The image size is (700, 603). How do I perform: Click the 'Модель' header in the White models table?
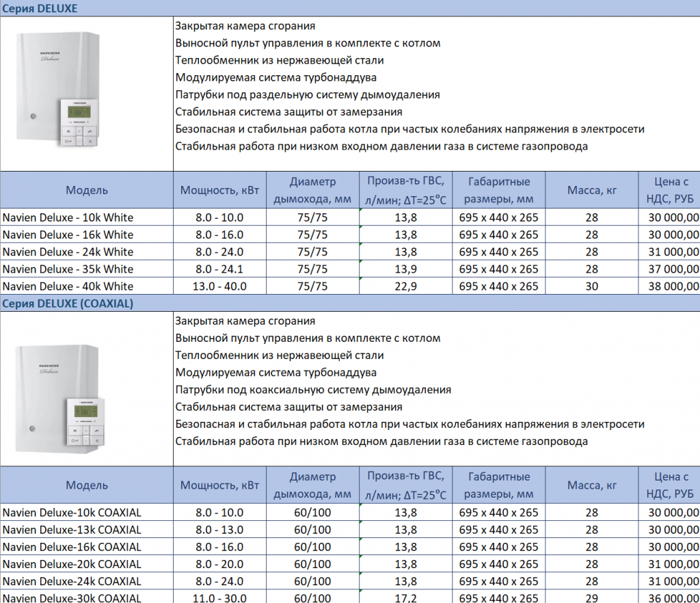[x=87, y=190]
